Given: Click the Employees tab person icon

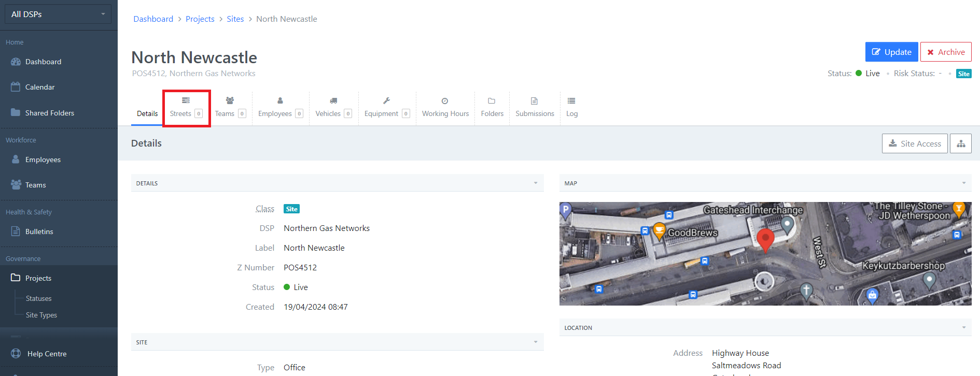Looking at the screenshot, I should click(280, 100).
